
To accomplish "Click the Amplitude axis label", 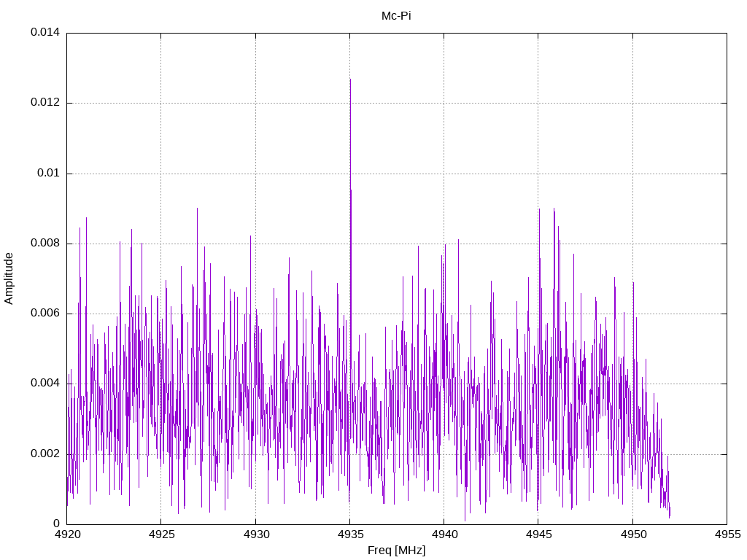I will click(9, 279).
